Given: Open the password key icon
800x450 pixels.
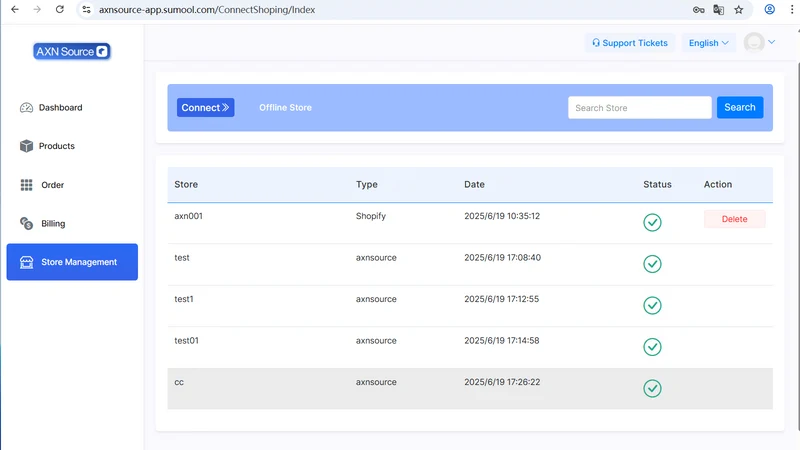Looking at the screenshot, I should coord(698,10).
